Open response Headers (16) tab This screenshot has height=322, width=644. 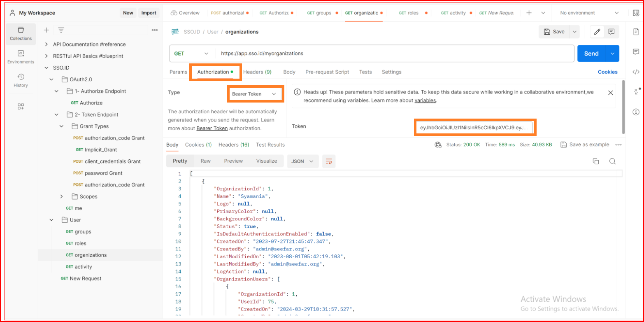pyautogui.click(x=234, y=145)
